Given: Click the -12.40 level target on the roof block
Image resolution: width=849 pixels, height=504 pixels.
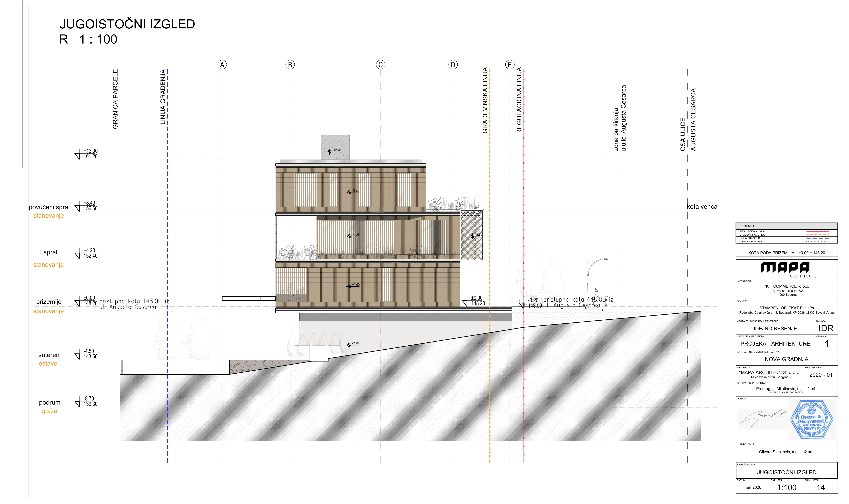Looking at the screenshot, I should [x=329, y=152].
